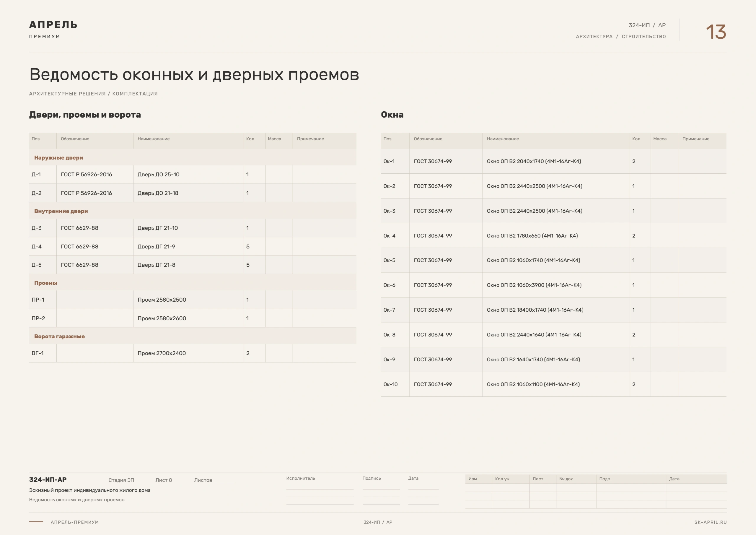
Task: Select the "Проемы" group row
Action: (193, 283)
